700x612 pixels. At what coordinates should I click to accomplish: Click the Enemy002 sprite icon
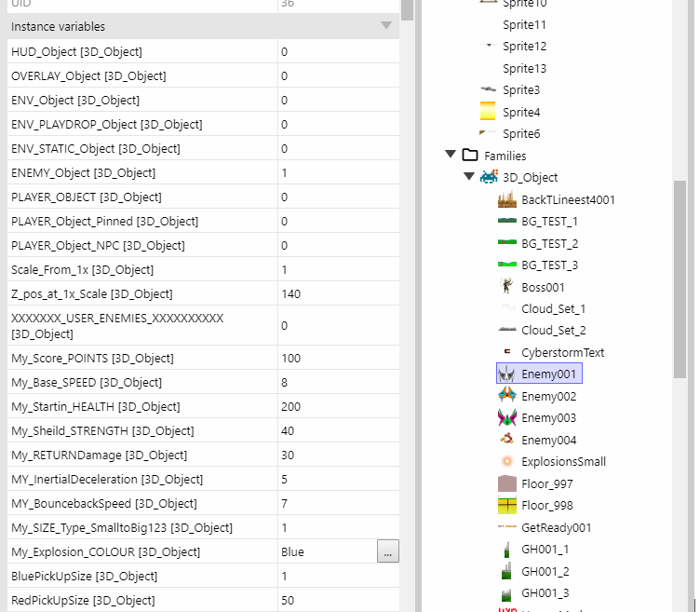pos(506,395)
